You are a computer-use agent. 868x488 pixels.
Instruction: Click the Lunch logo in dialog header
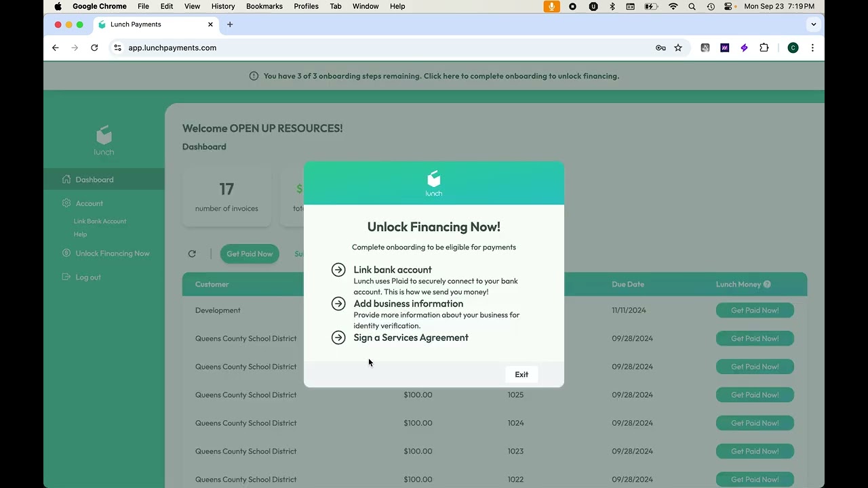(x=434, y=184)
